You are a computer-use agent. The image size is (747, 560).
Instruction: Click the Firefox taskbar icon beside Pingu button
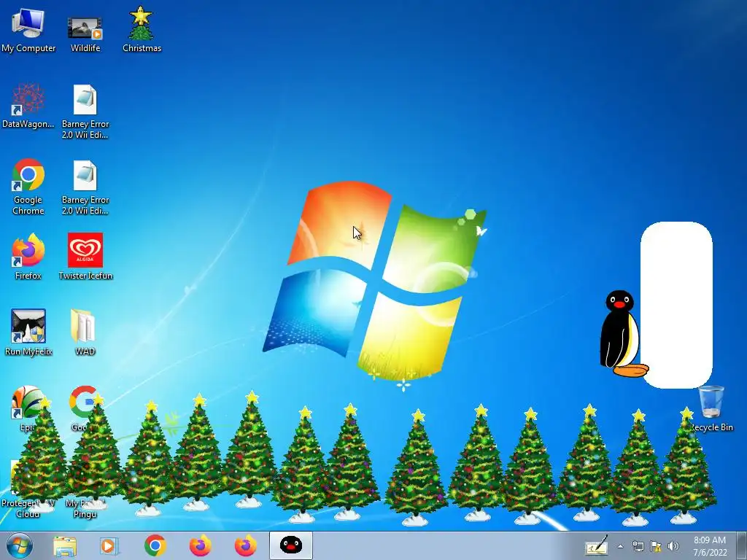pos(245,545)
